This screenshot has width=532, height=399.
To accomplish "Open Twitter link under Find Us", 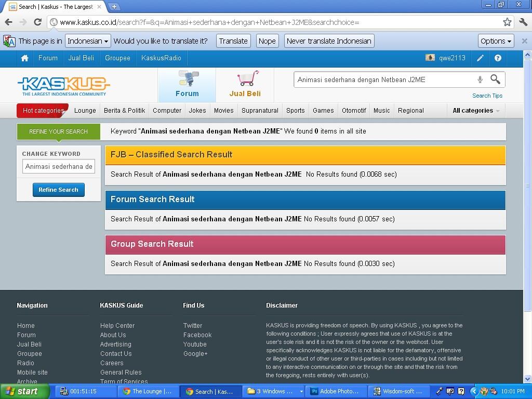I will coord(193,326).
